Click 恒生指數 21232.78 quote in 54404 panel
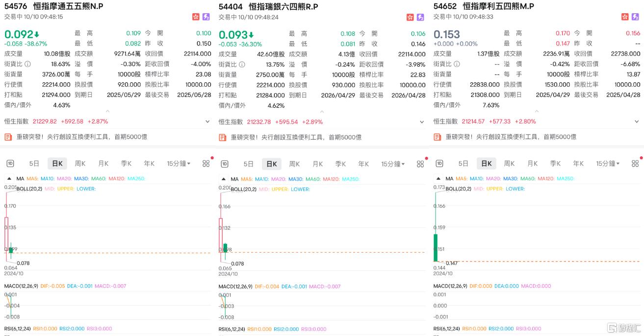 271,121
